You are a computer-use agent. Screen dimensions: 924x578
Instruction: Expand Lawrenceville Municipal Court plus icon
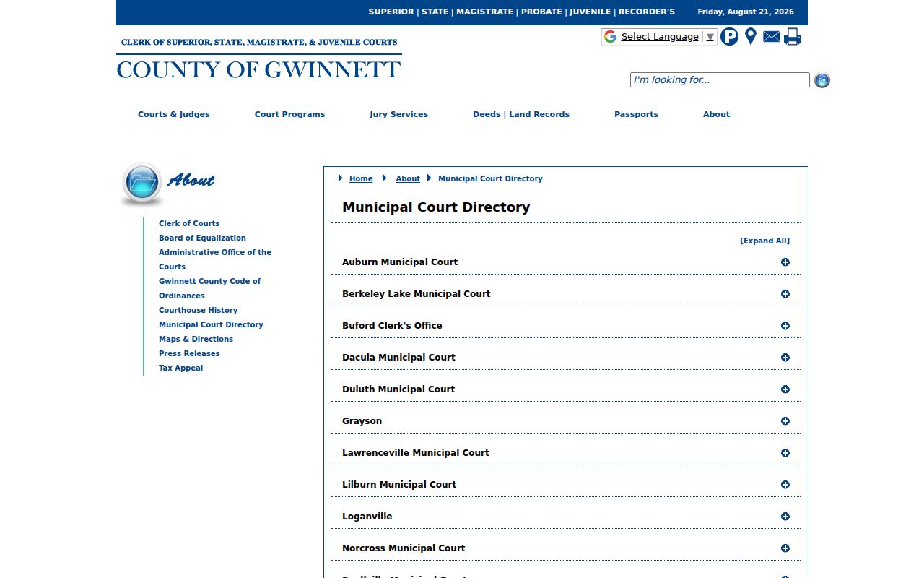coord(785,453)
